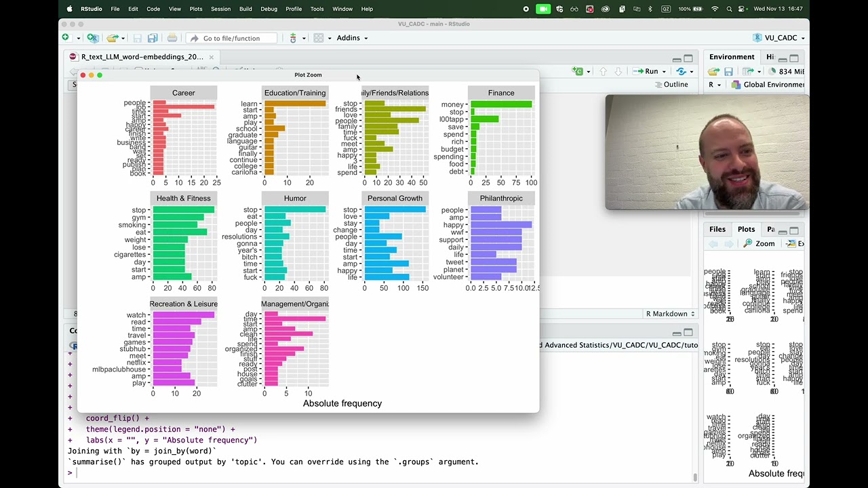This screenshot has height=488, width=868.
Task: Click the Finance panel title in plot
Action: point(501,93)
